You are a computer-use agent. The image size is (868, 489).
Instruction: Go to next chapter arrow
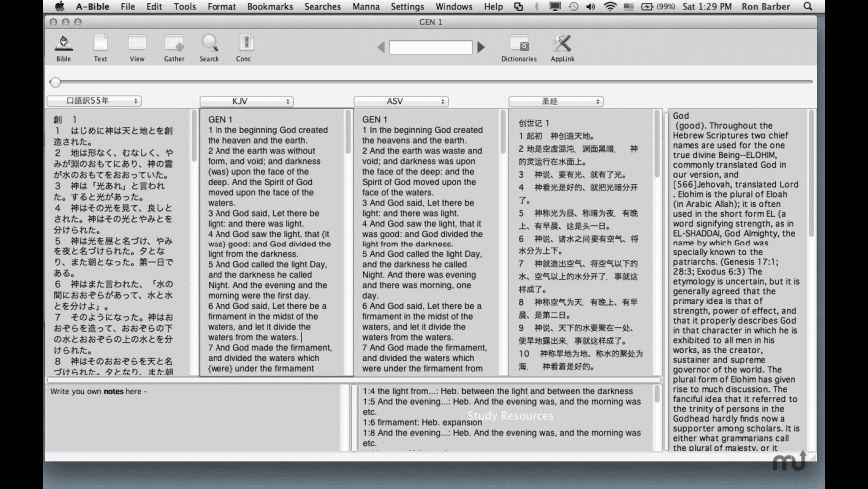coord(481,48)
